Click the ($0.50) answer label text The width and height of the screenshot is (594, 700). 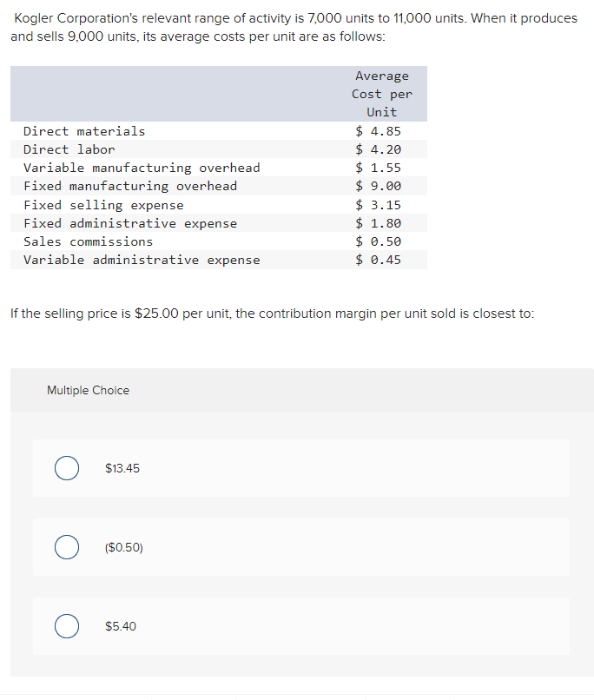(x=123, y=547)
